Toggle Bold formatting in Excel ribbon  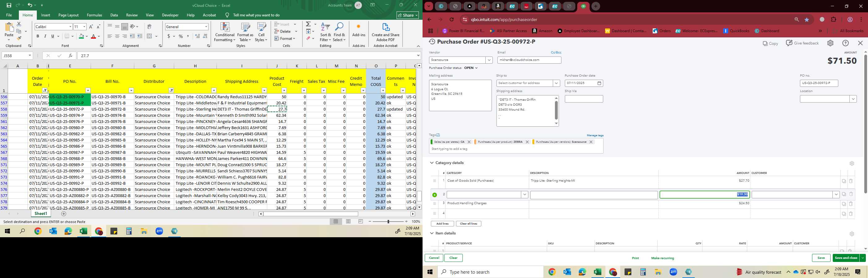pos(38,36)
